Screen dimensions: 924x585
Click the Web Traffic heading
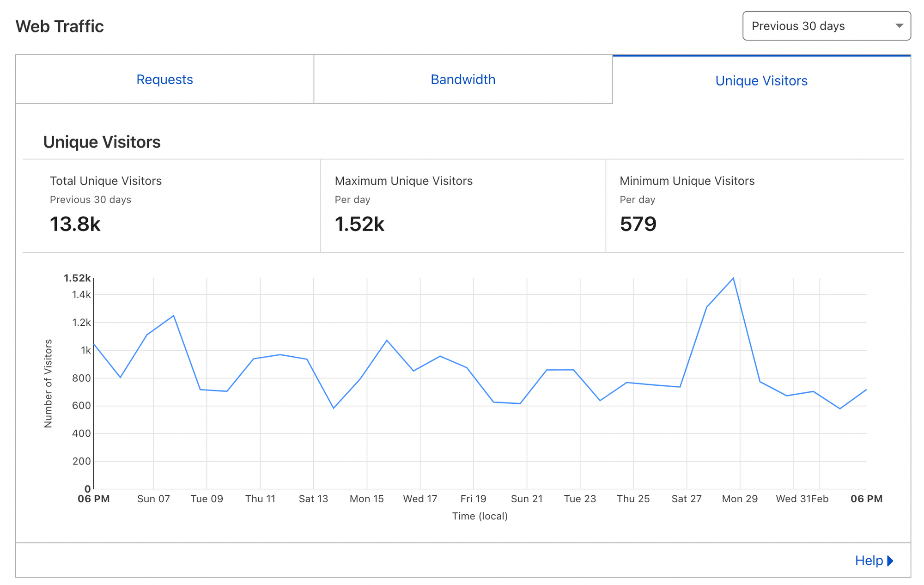60,26
